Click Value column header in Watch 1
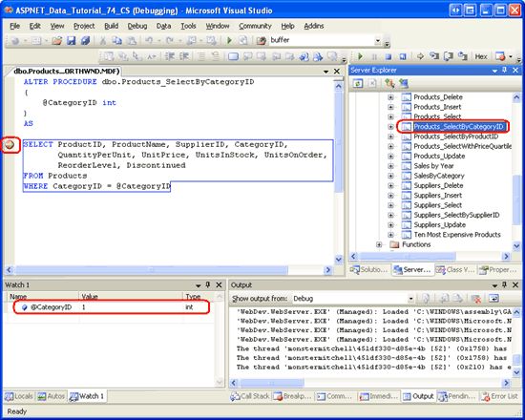 pos(131,297)
